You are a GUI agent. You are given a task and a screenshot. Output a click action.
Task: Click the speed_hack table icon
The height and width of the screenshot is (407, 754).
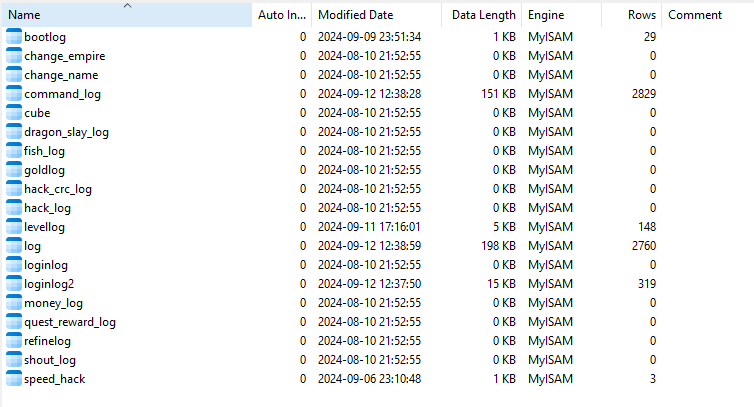click(x=13, y=379)
